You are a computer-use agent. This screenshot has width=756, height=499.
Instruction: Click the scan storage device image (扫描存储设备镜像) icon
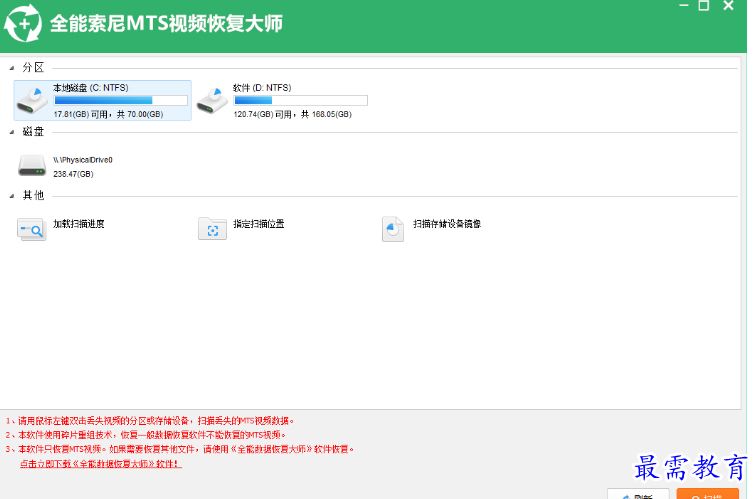(x=393, y=229)
